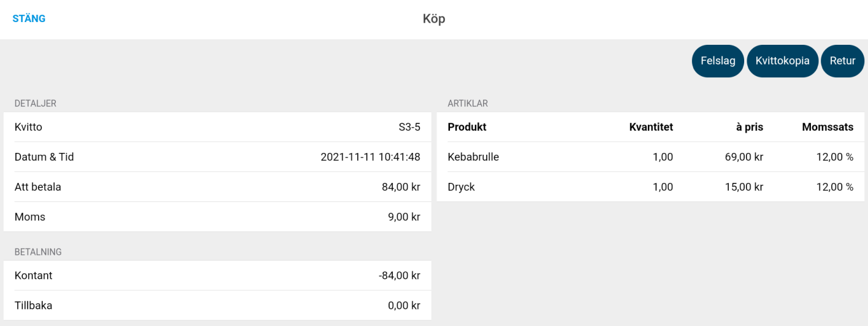Close the purchase view with STÄNG

pos(29,18)
